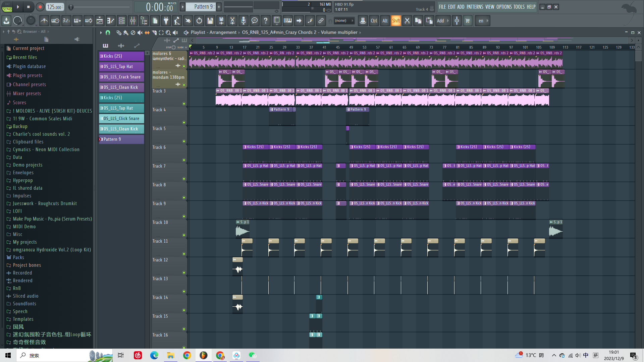Open the channel rack from the toolbar

[122, 21]
